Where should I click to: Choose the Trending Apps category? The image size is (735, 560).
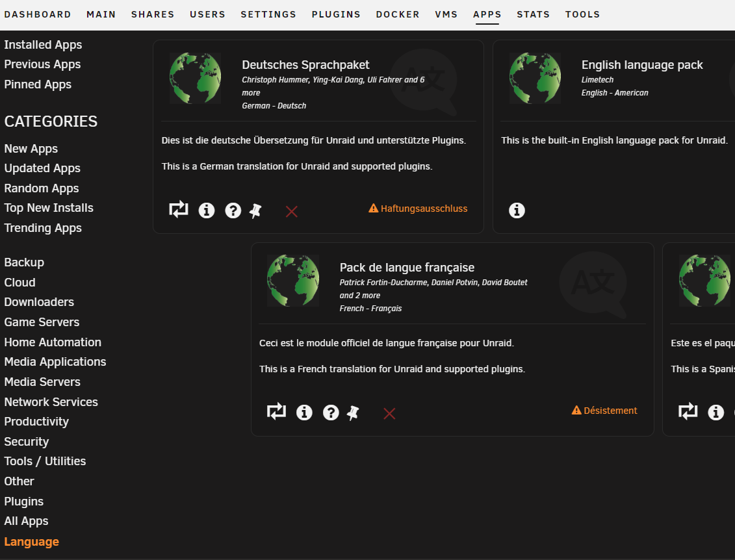pos(43,228)
